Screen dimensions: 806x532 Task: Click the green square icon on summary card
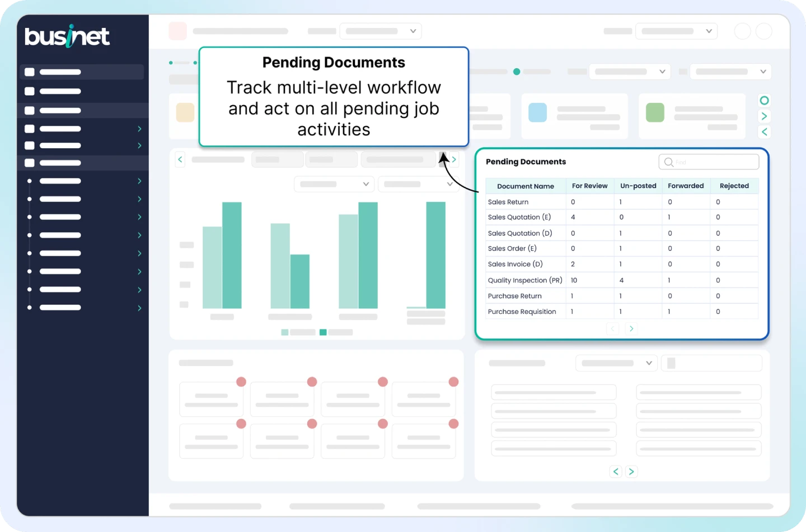click(655, 112)
